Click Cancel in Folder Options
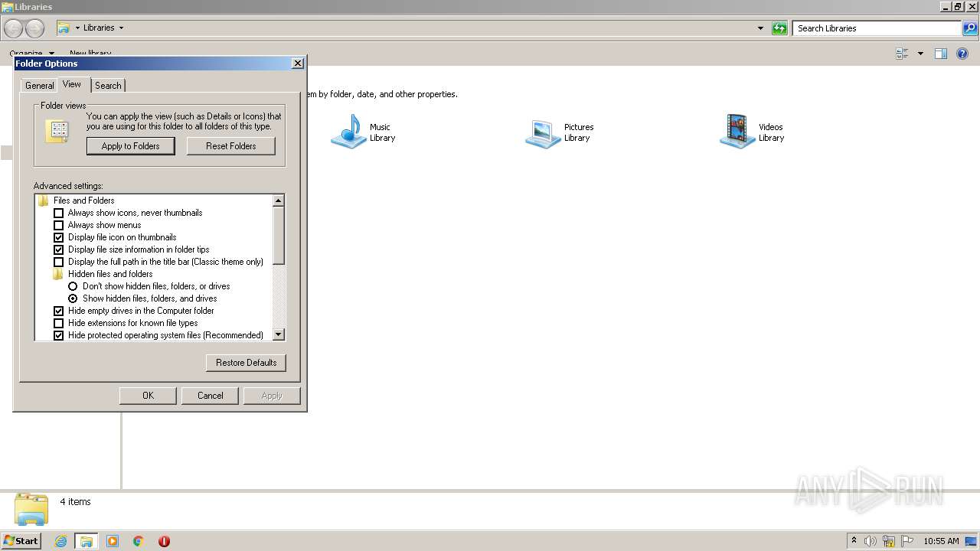The width and height of the screenshot is (980, 551). click(x=211, y=396)
